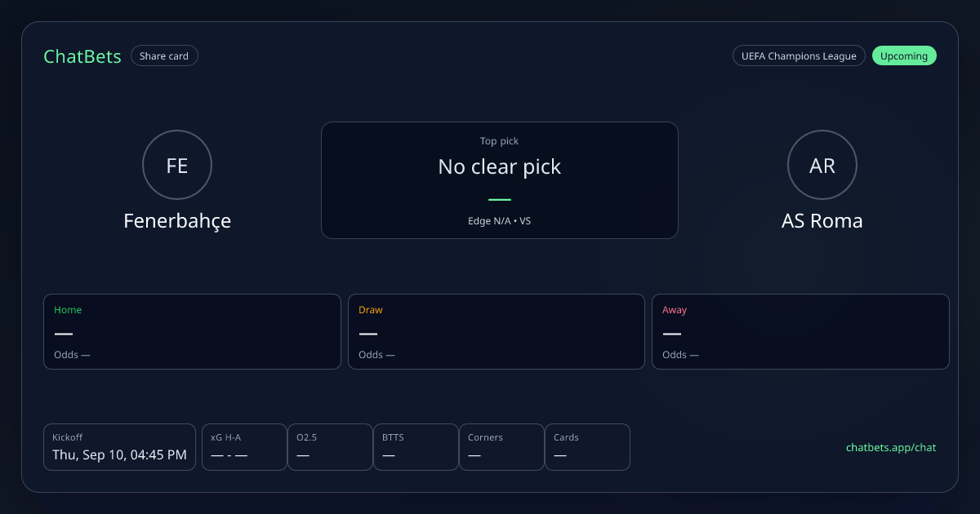This screenshot has width=980, height=514.
Task: Click the Fenerbahçe FE team badge
Action: pyautogui.click(x=177, y=166)
